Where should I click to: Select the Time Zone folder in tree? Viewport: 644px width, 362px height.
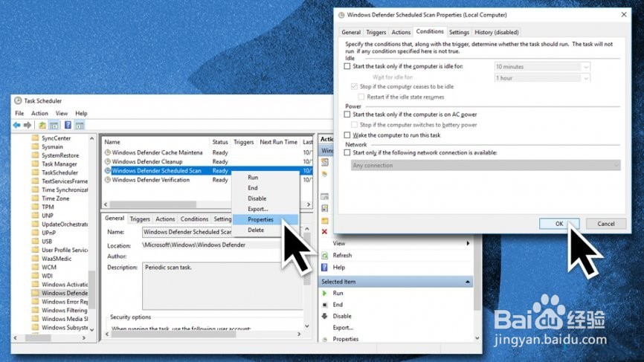tap(56, 198)
